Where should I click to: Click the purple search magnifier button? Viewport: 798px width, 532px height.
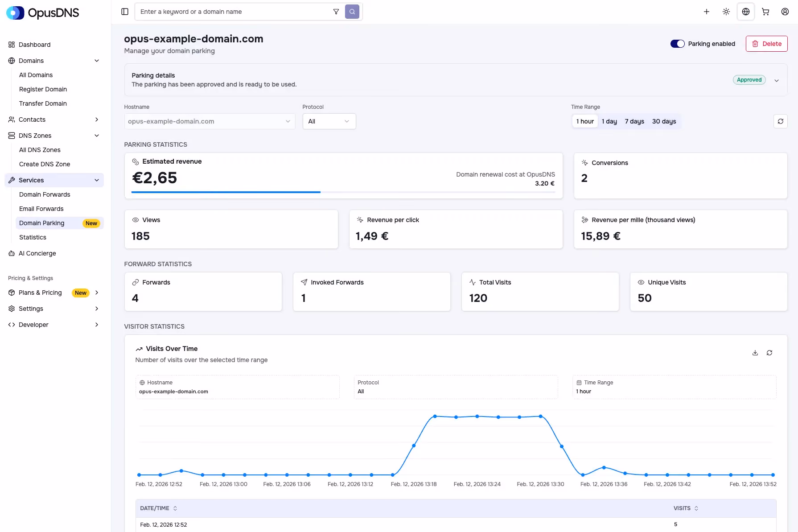pyautogui.click(x=352, y=12)
